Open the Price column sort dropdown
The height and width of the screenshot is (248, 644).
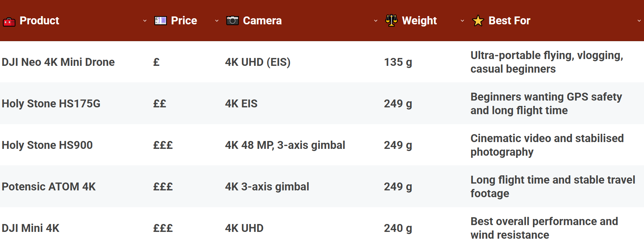point(217,21)
